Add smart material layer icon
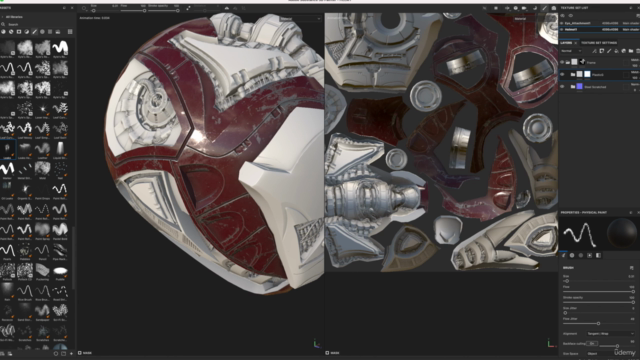The width and height of the screenshot is (640, 360). click(x=624, y=51)
